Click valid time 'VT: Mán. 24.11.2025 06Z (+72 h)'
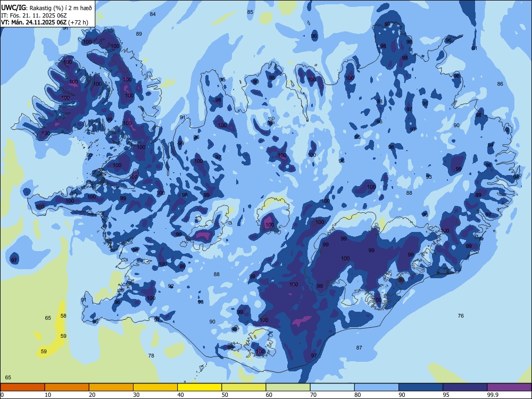Screen dimensions: 532x399 45,22
